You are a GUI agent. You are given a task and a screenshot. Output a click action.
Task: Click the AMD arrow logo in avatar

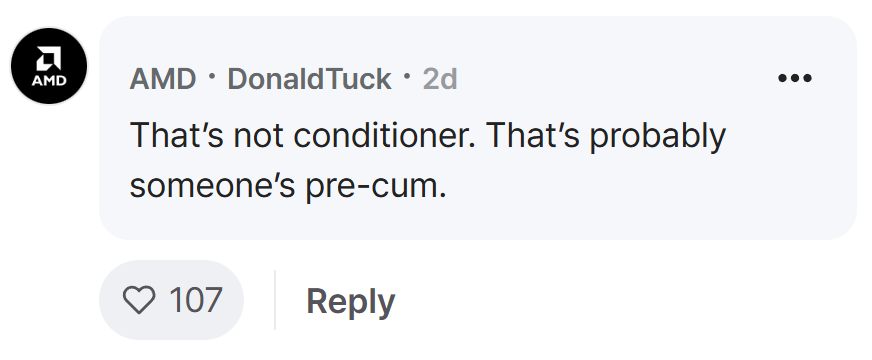pos(49,58)
